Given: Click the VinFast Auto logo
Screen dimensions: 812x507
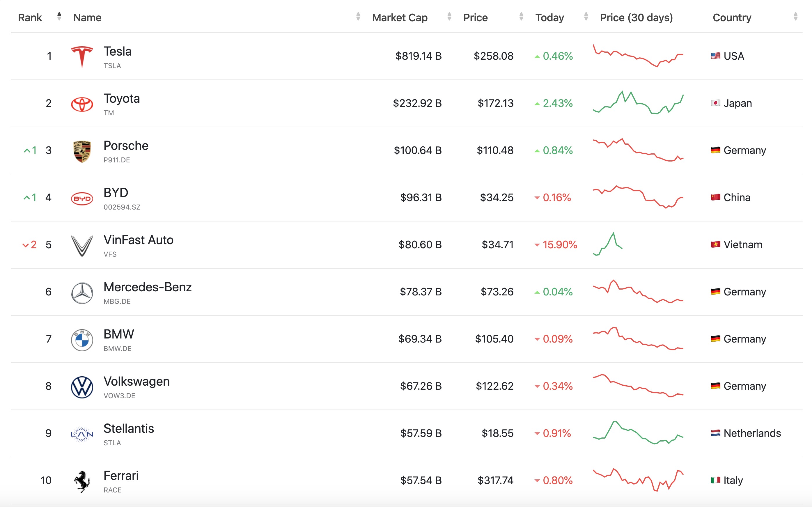Looking at the screenshot, I should 82,246.
